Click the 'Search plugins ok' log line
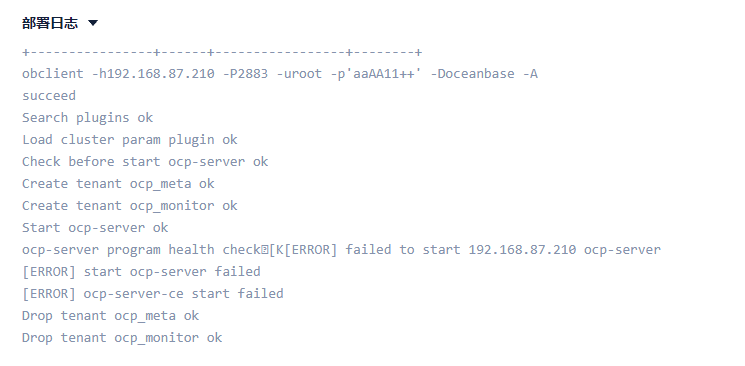The height and width of the screenshot is (366, 745). (x=87, y=117)
